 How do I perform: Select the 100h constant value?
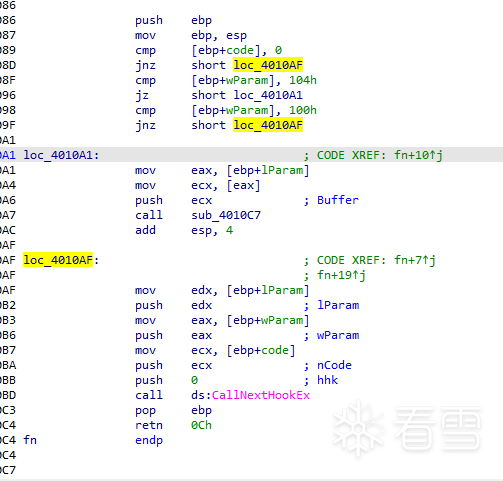click(303, 110)
